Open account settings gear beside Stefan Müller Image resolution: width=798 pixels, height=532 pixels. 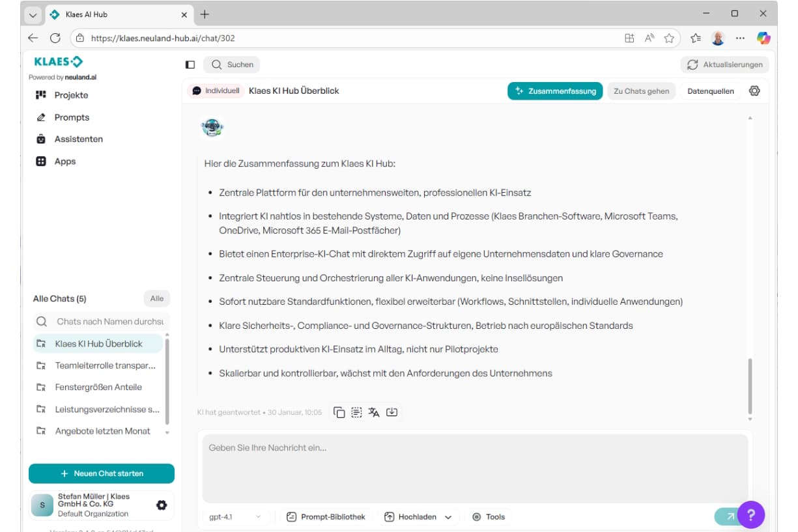[162, 505]
